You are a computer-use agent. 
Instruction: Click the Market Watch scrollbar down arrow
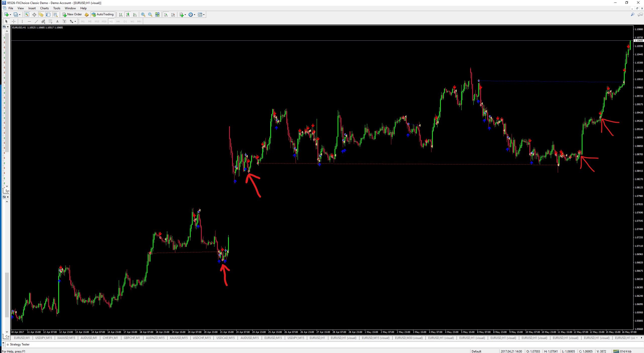[x=7, y=186]
